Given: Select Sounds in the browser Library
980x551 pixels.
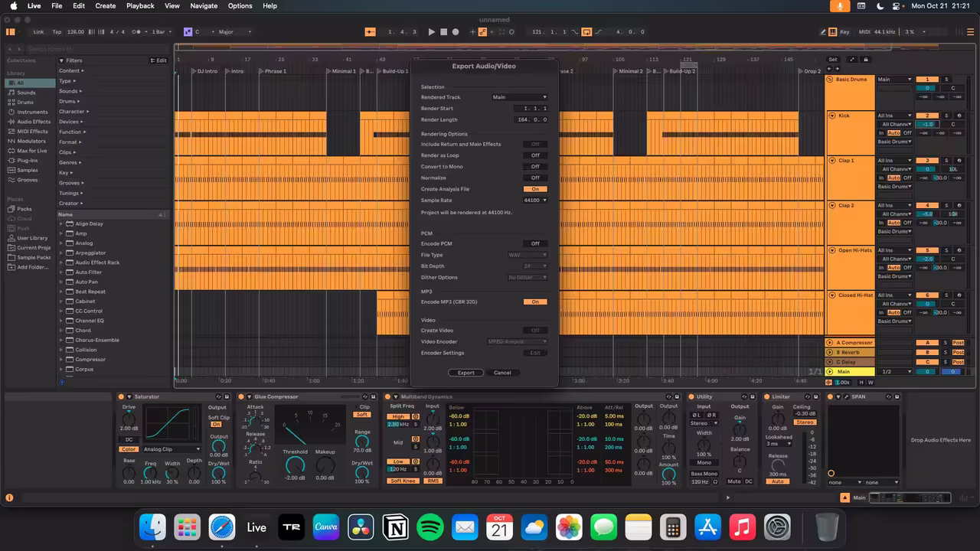Looking at the screenshot, I should point(26,93).
